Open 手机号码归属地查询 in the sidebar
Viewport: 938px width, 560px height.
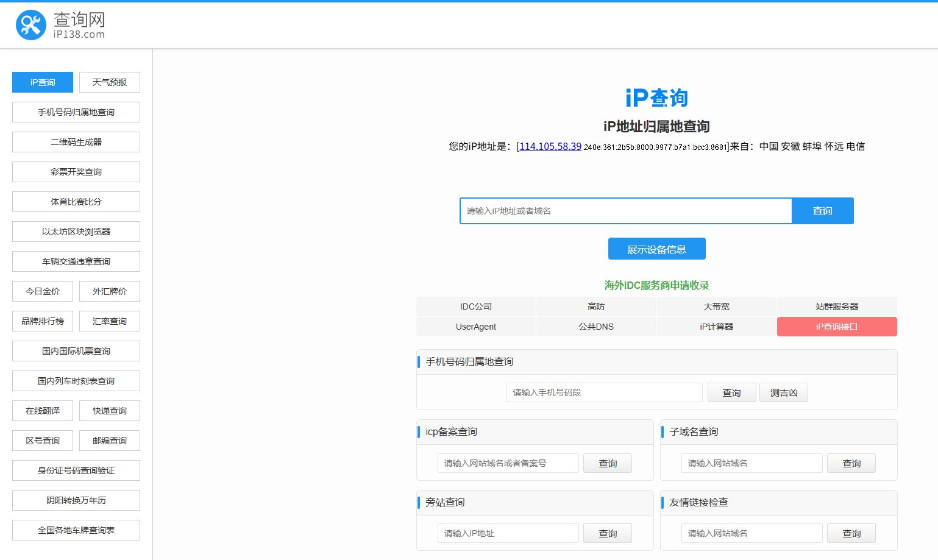[76, 112]
